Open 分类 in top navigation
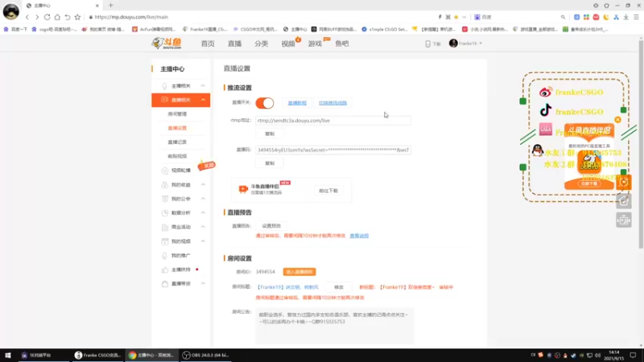 tap(261, 43)
